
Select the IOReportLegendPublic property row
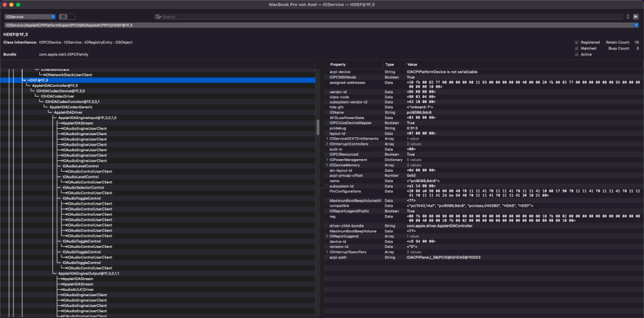coord(484,210)
